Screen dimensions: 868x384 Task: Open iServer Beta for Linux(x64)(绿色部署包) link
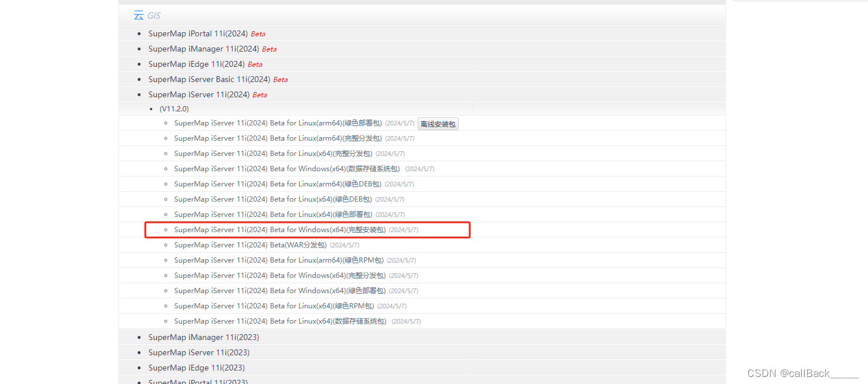coord(273,215)
